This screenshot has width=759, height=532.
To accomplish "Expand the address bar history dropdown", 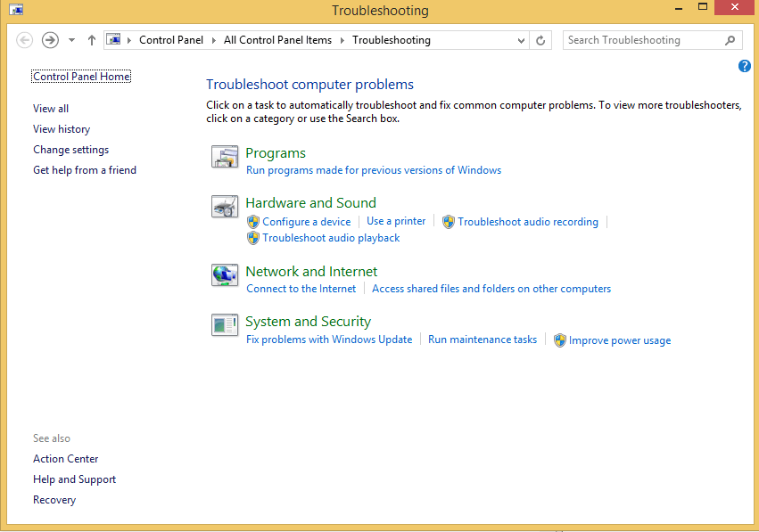I will click(521, 41).
